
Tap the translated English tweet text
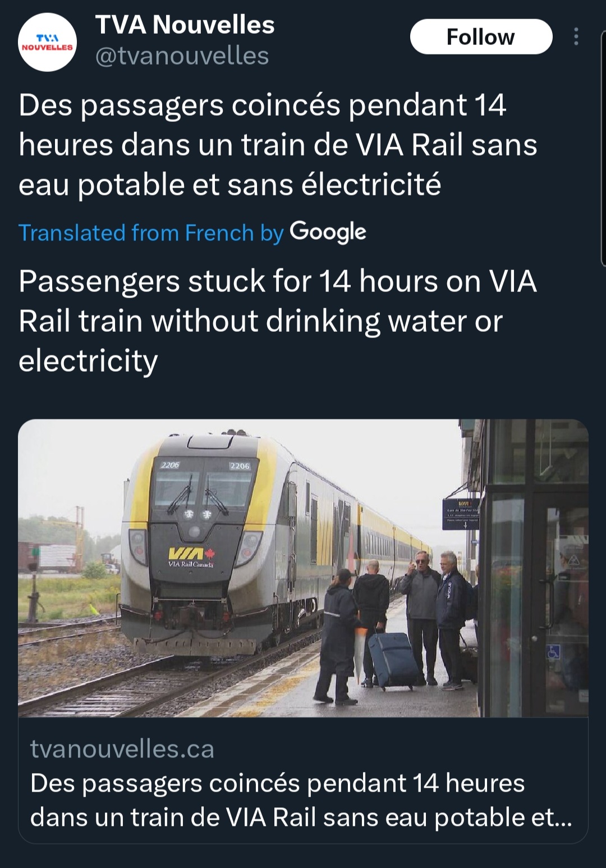pyautogui.click(x=278, y=321)
